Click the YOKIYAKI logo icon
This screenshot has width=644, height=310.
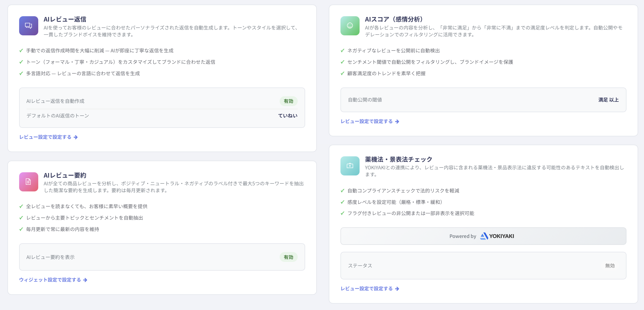(x=484, y=236)
